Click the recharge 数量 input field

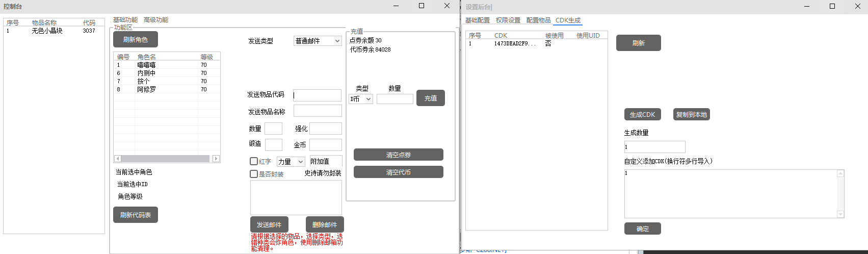pyautogui.click(x=395, y=99)
